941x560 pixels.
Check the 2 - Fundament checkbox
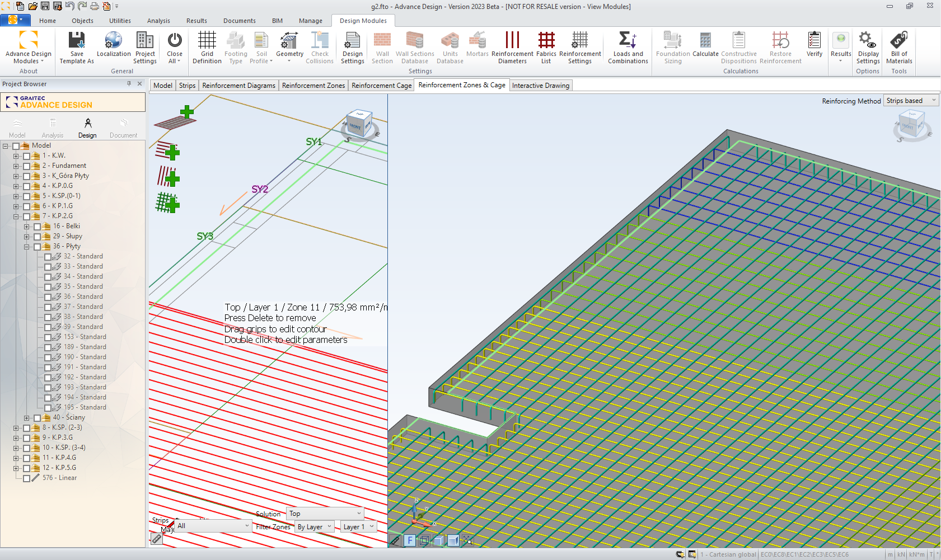pyautogui.click(x=26, y=166)
